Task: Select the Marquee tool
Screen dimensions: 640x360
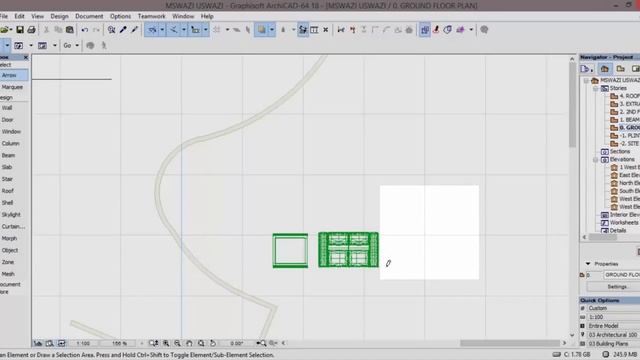Action: coord(12,87)
